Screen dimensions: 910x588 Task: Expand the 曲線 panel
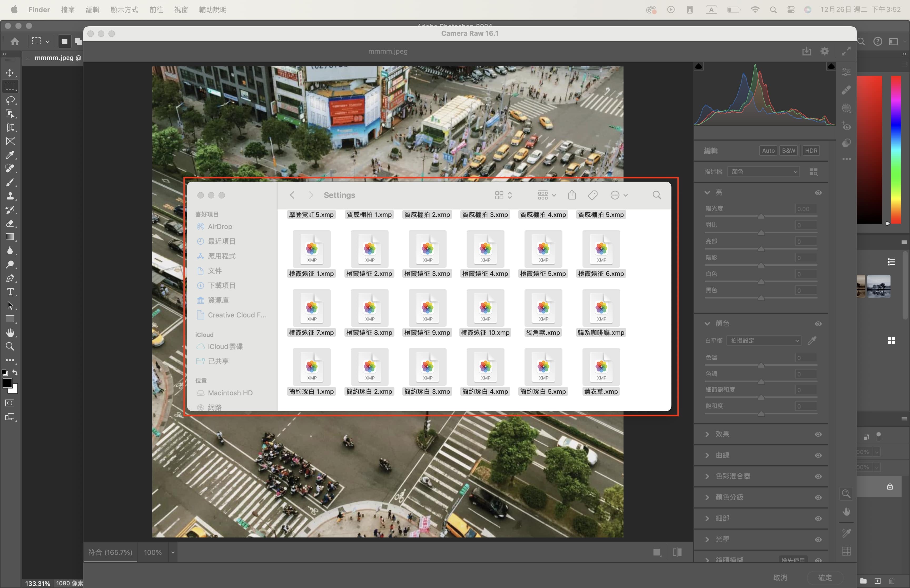[707, 455]
